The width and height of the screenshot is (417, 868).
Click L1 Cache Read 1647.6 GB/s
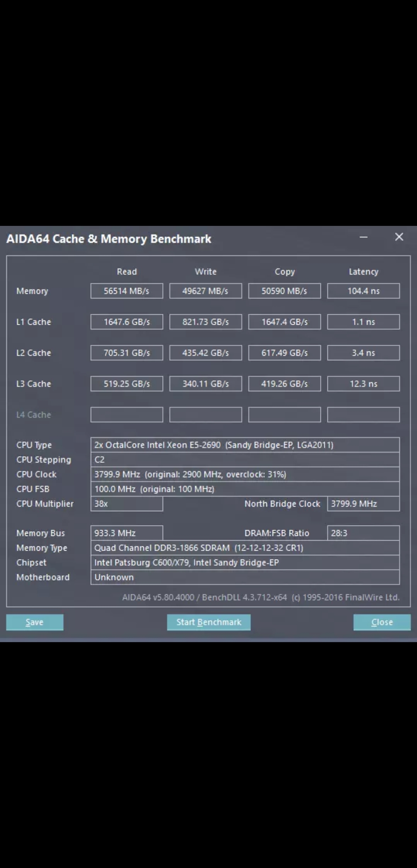coord(127,322)
